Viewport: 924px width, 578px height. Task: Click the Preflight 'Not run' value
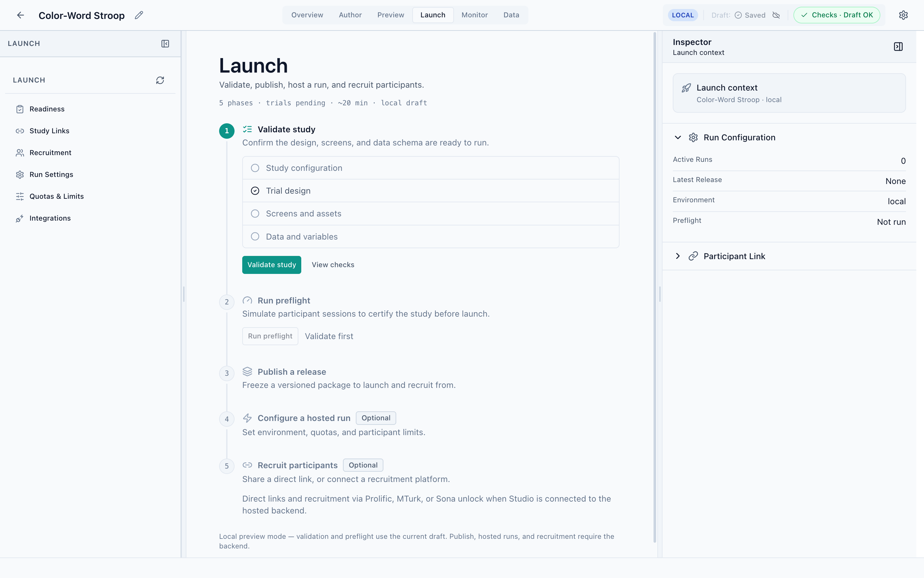(x=891, y=222)
